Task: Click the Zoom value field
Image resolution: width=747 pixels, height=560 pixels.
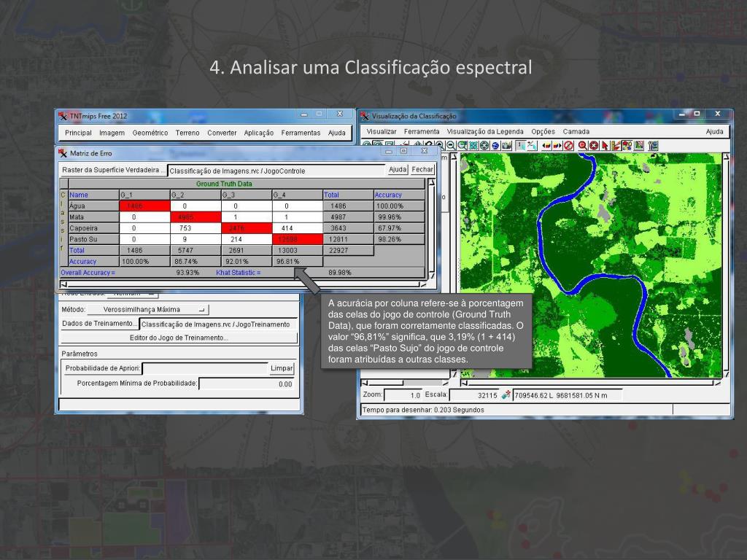Action: point(403,395)
